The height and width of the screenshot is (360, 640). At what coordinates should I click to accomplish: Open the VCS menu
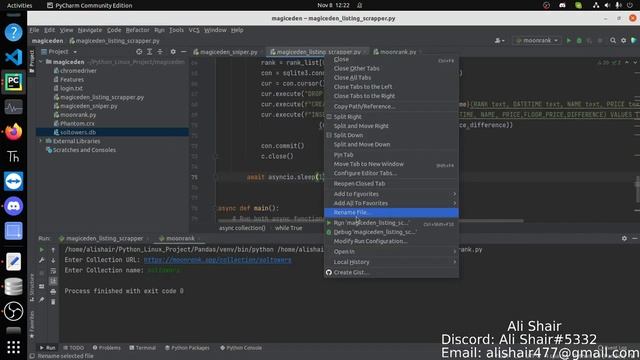[194, 30]
